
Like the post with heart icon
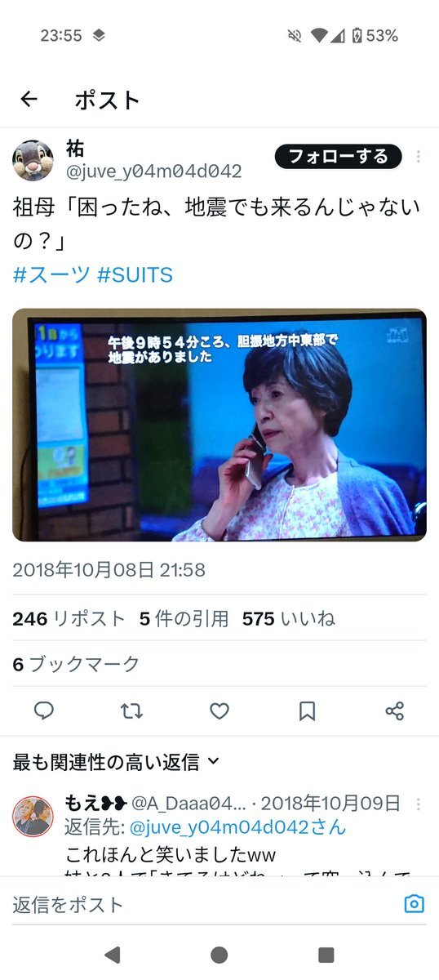click(219, 711)
